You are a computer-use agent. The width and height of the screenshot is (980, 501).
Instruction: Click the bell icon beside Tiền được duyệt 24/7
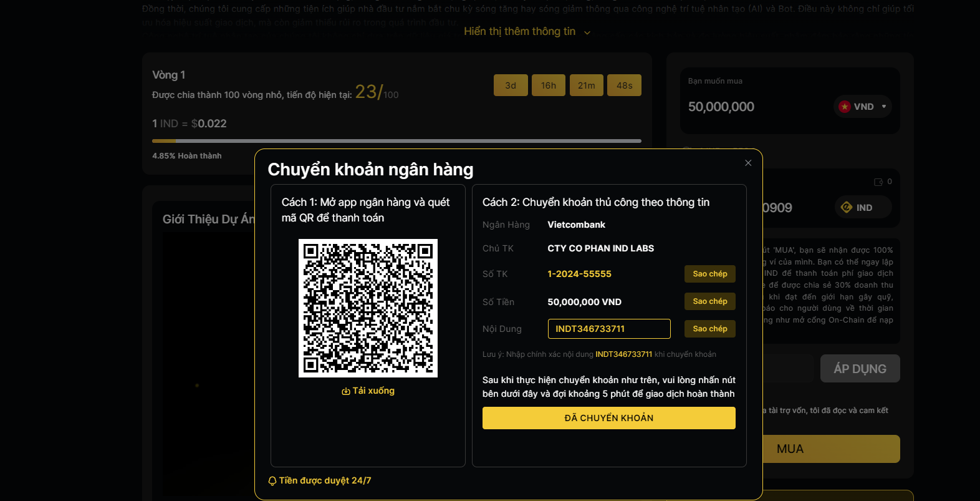pos(272,481)
